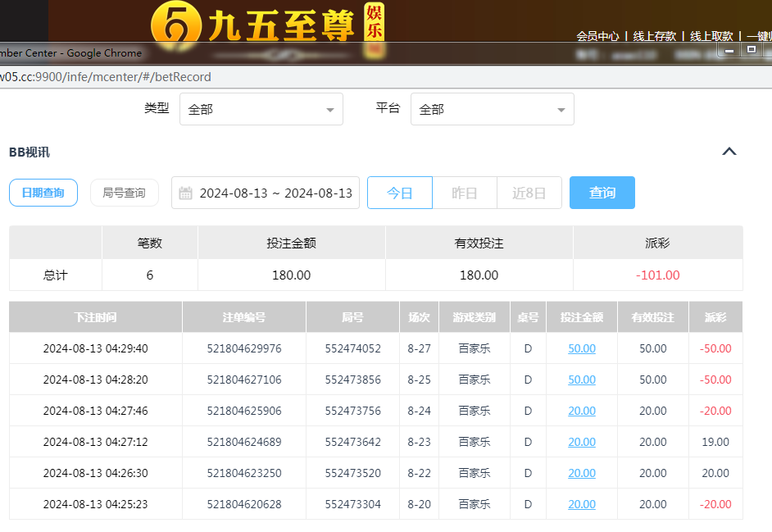Open 50.00 bet link for round 552473856

point(582,380)
